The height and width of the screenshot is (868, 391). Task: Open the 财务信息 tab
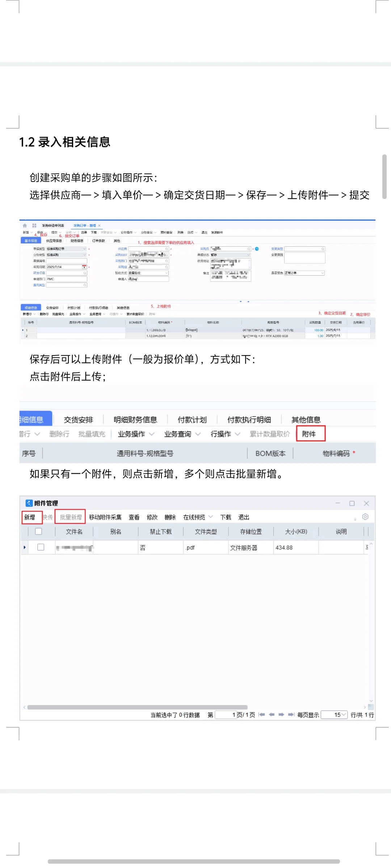(x=77, y=241)
